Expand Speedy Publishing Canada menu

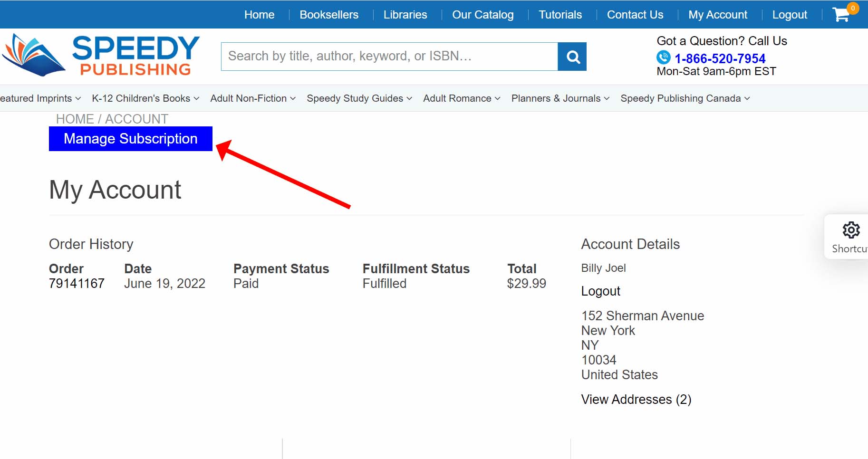(685, 98)
